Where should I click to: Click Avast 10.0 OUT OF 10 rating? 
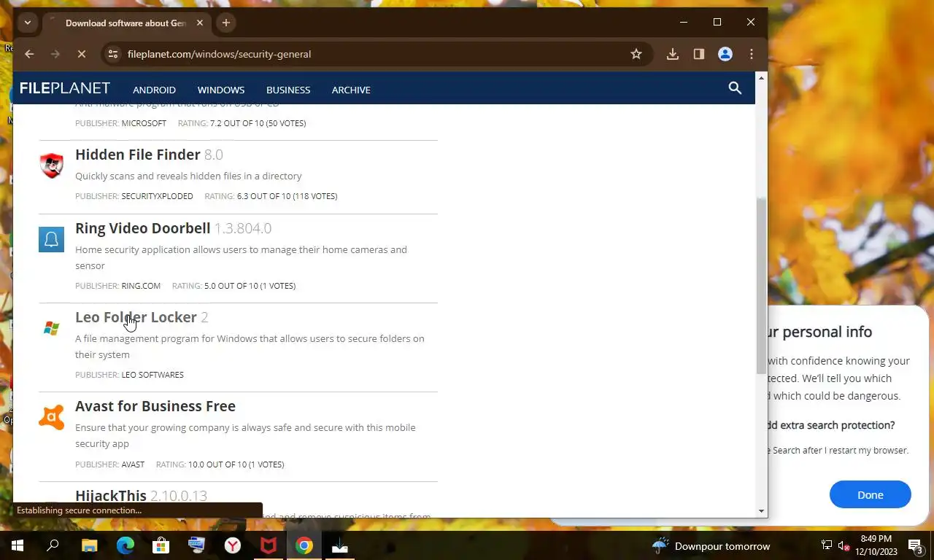click(x=236, y=464)
